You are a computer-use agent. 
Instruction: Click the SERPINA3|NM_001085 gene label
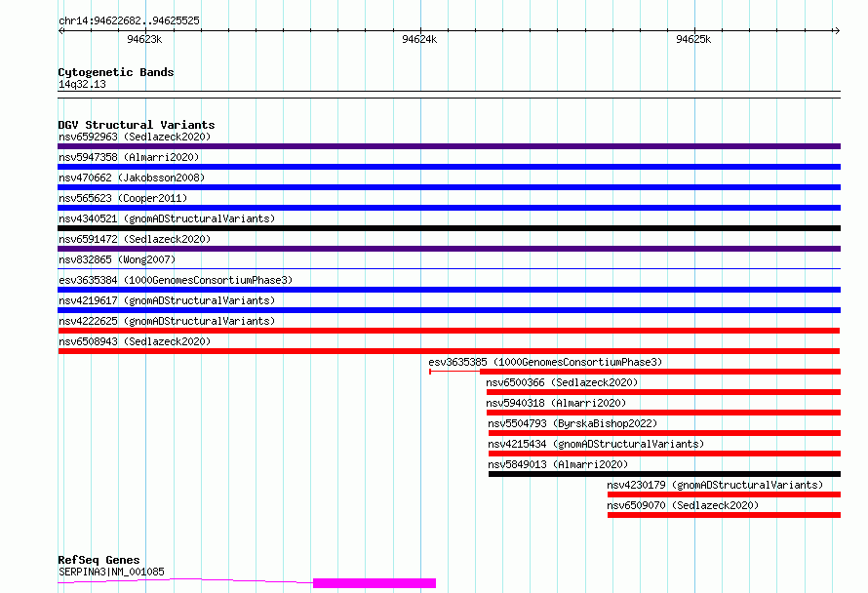111,572
